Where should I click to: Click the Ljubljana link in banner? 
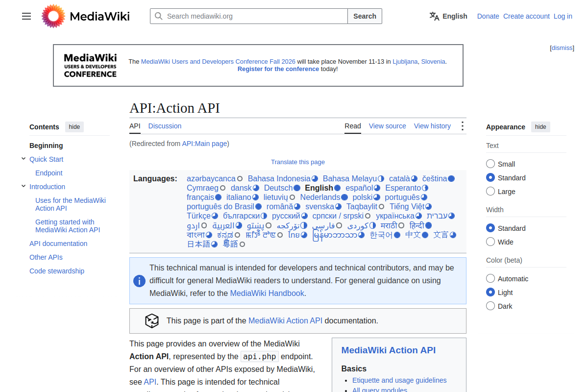[x=405, y=62]
